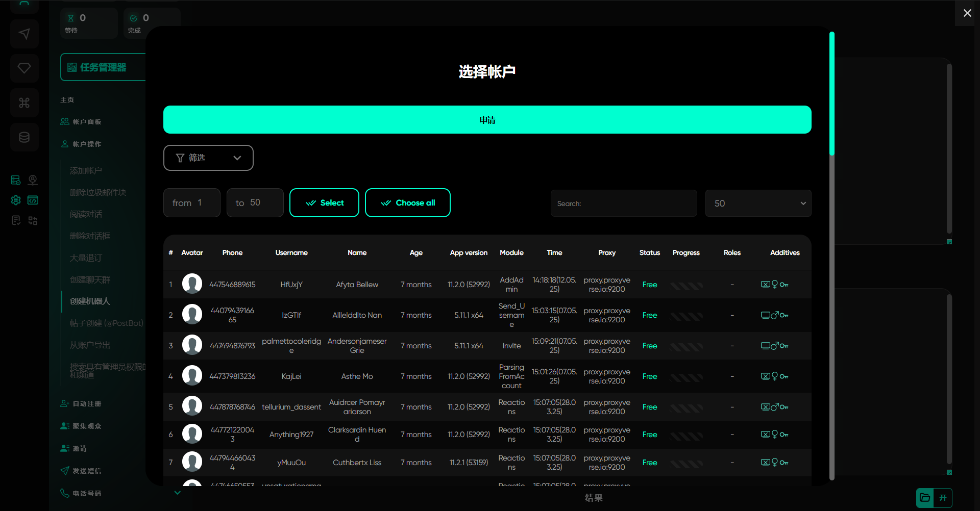This screenshot has width=980, height=511.
Task: Expand the chevron below the sidebar menu
Action: pos(177,493)
